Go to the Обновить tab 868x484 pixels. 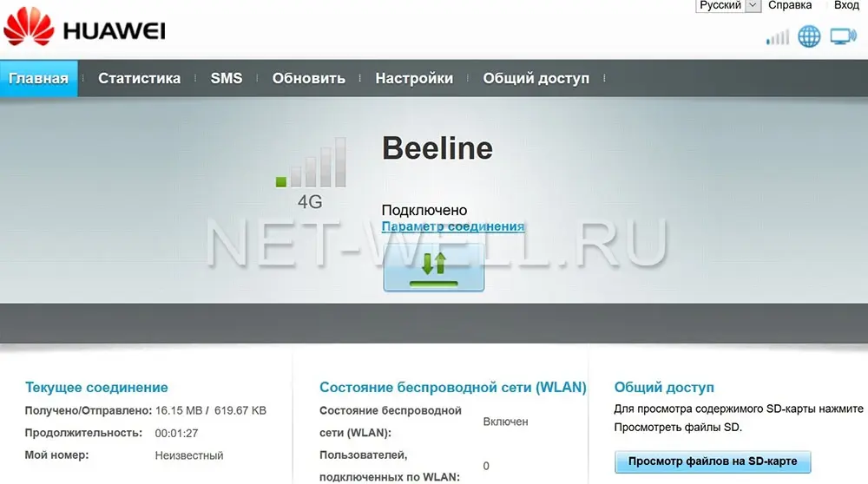tap(308, 78)
